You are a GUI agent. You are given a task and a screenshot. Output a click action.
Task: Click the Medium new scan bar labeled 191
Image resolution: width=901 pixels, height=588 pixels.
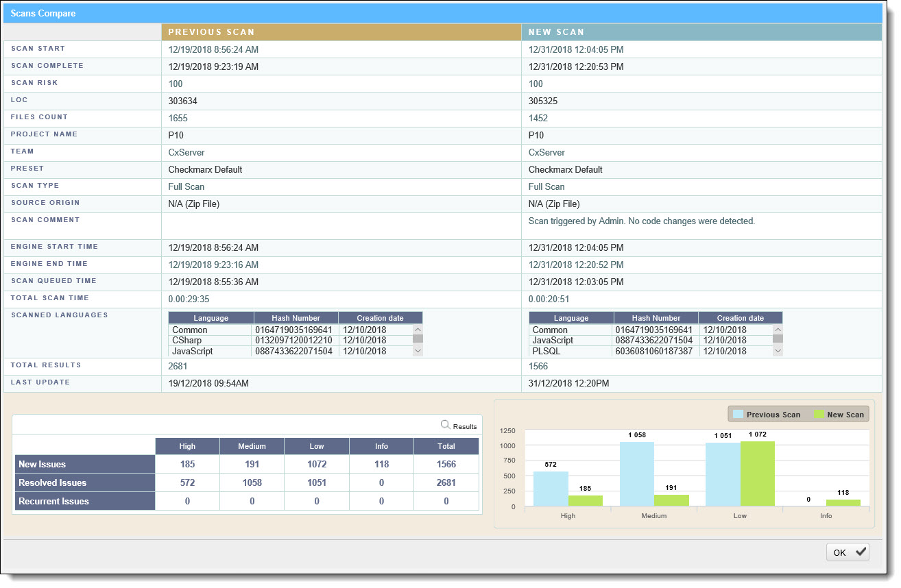click(672, 500)
